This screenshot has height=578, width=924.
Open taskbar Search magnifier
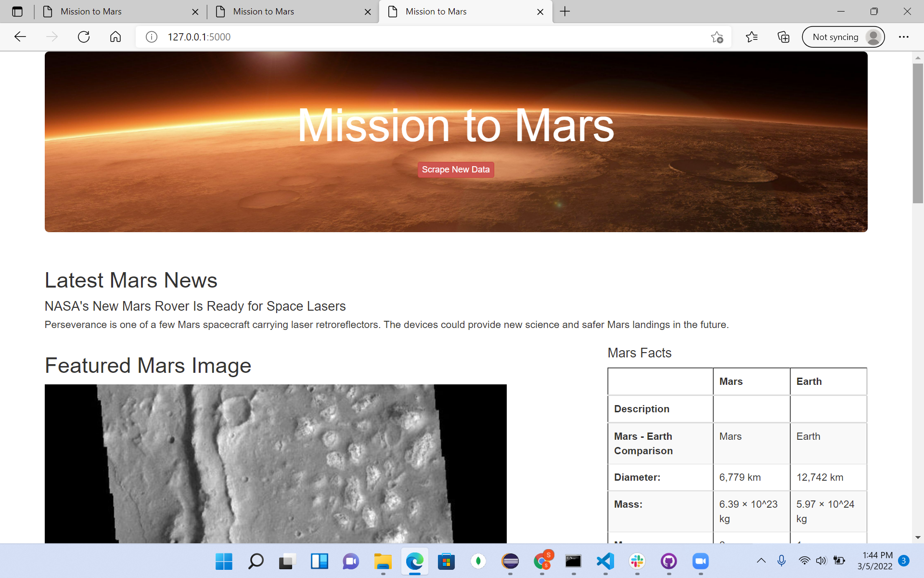pyautogui.click(x=256, y=561)
